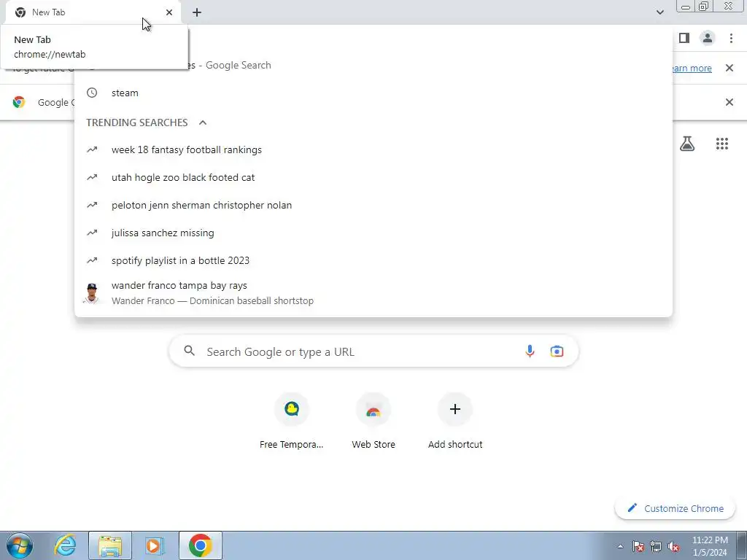Choose utah hogle zoo black footed cat
Viewport: 747px width, 560px height.
point(373,178)
